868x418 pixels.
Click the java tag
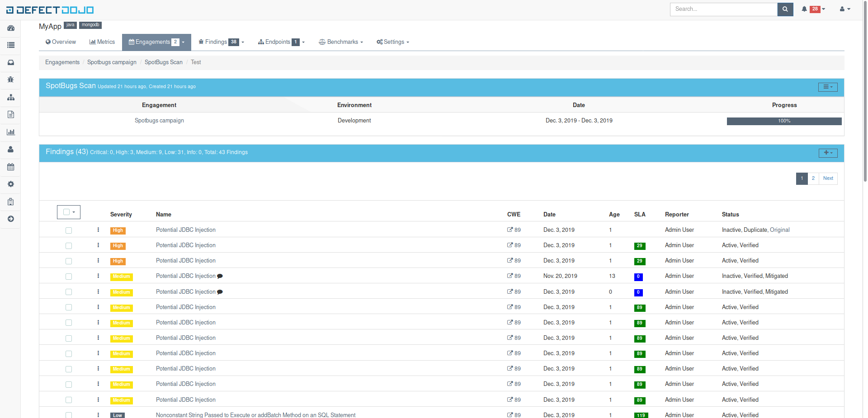click(x=70, y=25)
